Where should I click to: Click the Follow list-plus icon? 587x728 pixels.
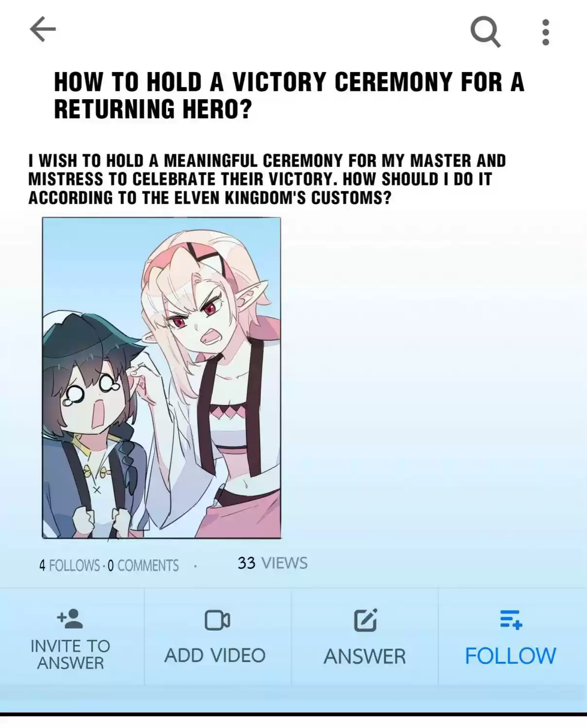click(511, 620)
